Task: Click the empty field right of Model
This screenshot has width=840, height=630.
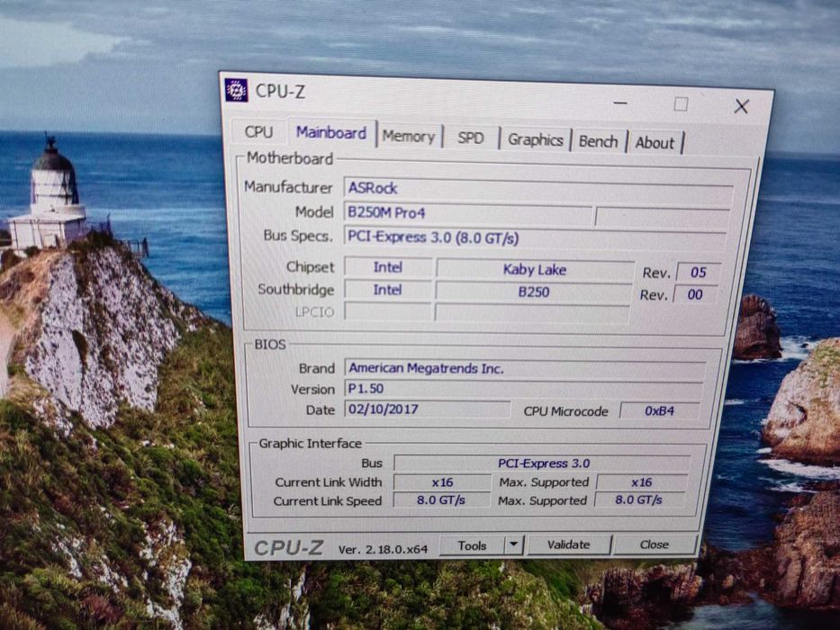Action: [x=662, y=218]
